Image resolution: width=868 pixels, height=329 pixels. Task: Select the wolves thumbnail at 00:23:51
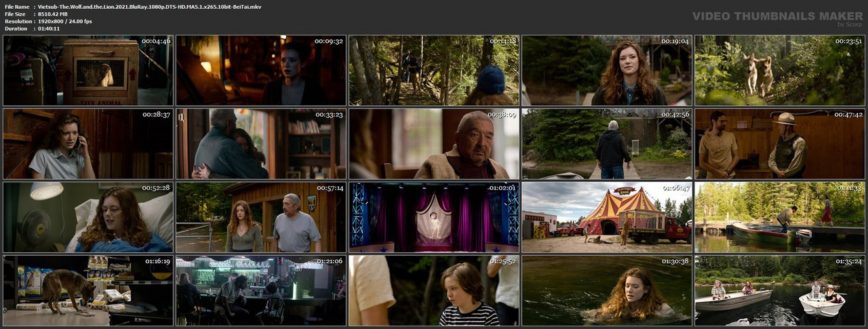(780, 71)
